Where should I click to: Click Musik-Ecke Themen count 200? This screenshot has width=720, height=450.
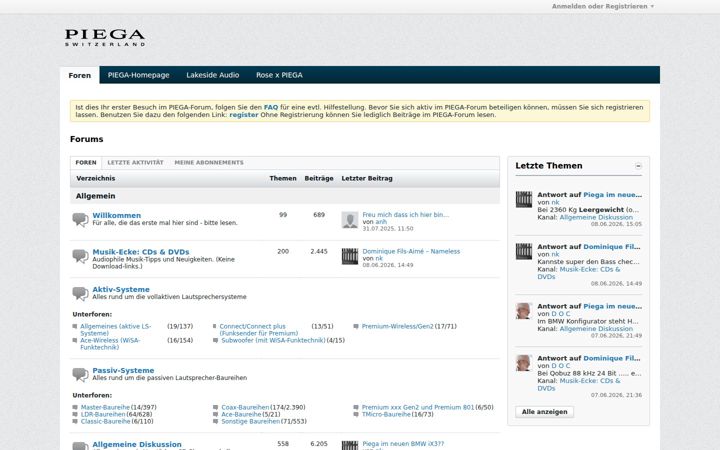[283, 251]
